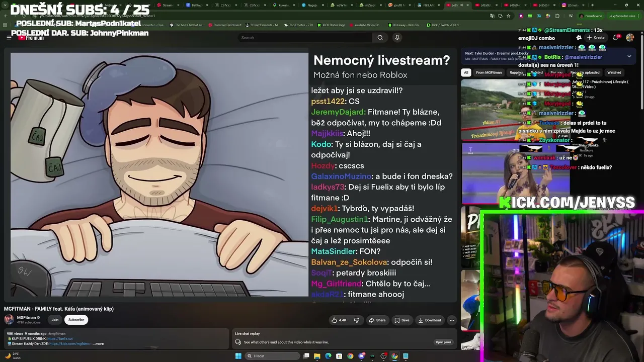
Task: Open the weather widget on taskbar
Action: 12,355
